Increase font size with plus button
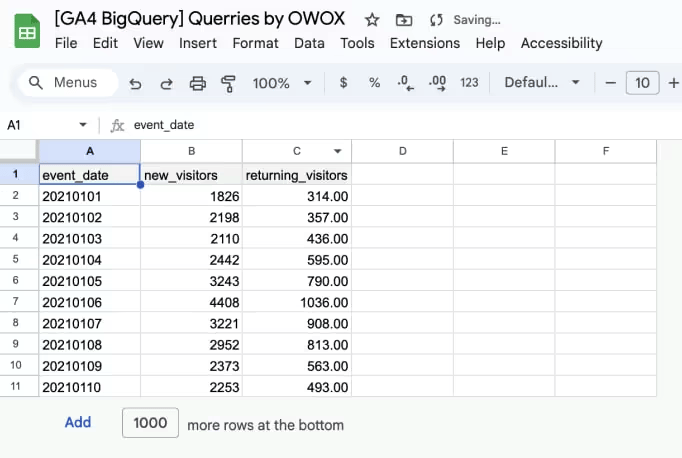The image size is (682, 458). tap(673, 83)
